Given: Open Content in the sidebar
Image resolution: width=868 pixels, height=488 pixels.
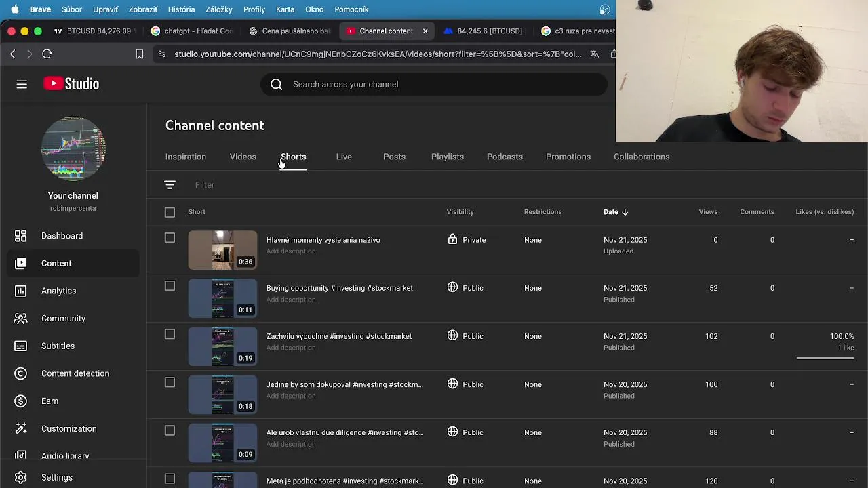Looking at the screenshot, I should (73, 263).
